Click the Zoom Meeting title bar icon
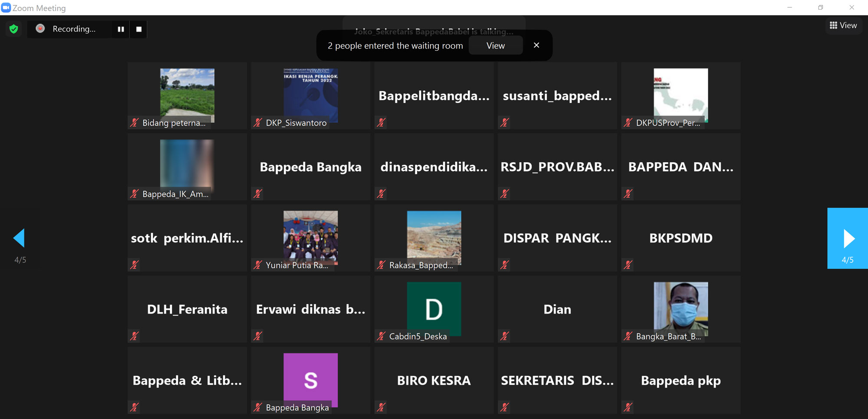The image size is (868, 419). 6,8
